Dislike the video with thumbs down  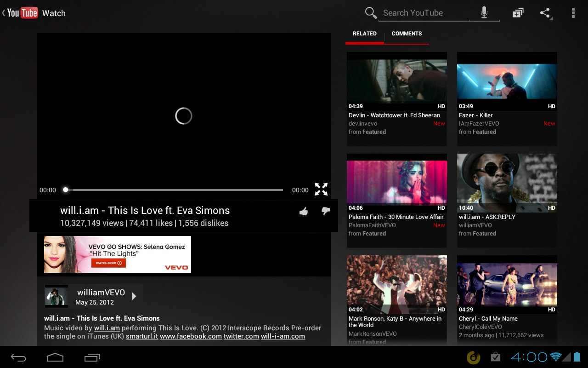[326, 211]
